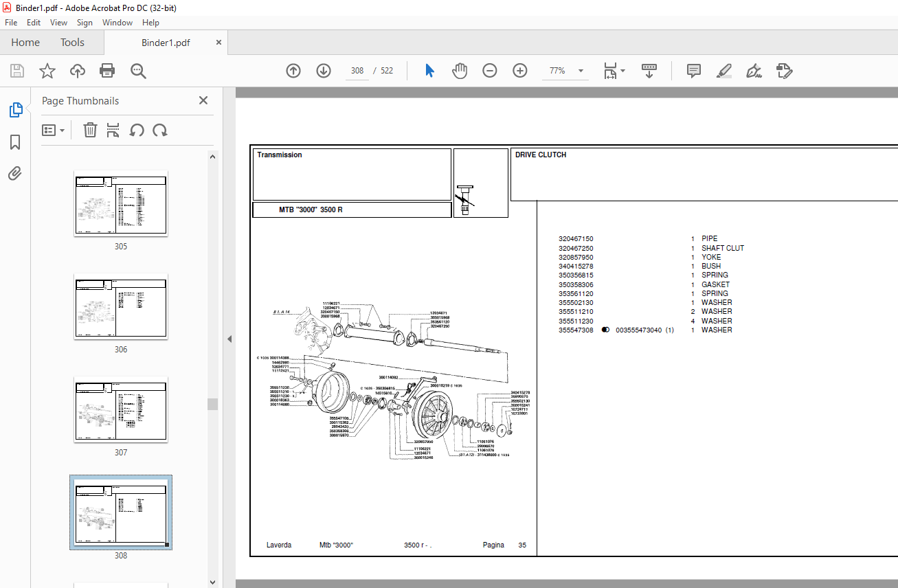Viewport: 898px width, 588px height.
Task: Click the total page count 522
Action: click(387, 71)
